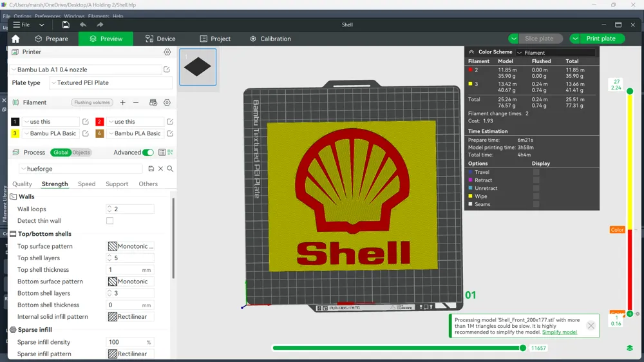Screen dimensions: 644x362
Task: Click the Slice plate button
Action: tap(539, 39)
